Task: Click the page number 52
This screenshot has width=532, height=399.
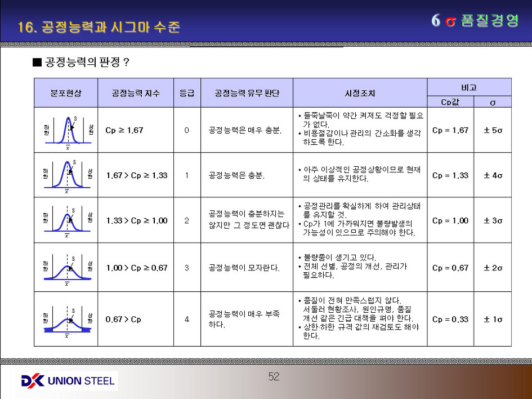Action: pos(274,376)
